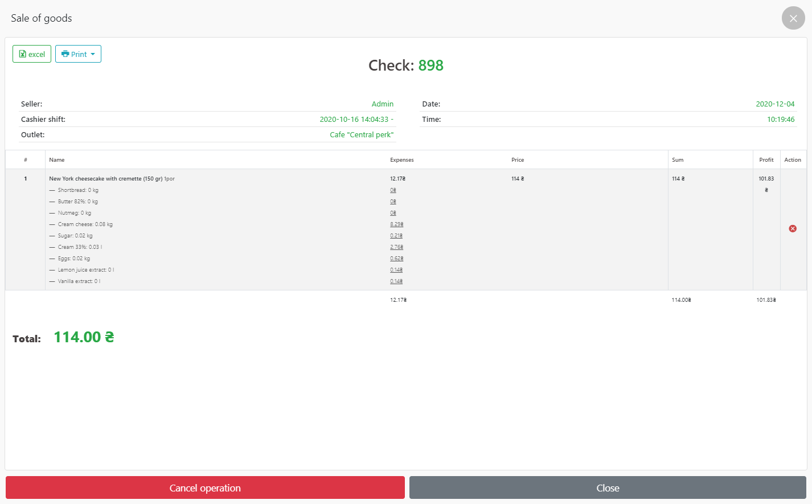Click the Sugar expense 0.21₴ link
Screen dimensions: 812x504
pyautogui.click(x=396, y=236)
